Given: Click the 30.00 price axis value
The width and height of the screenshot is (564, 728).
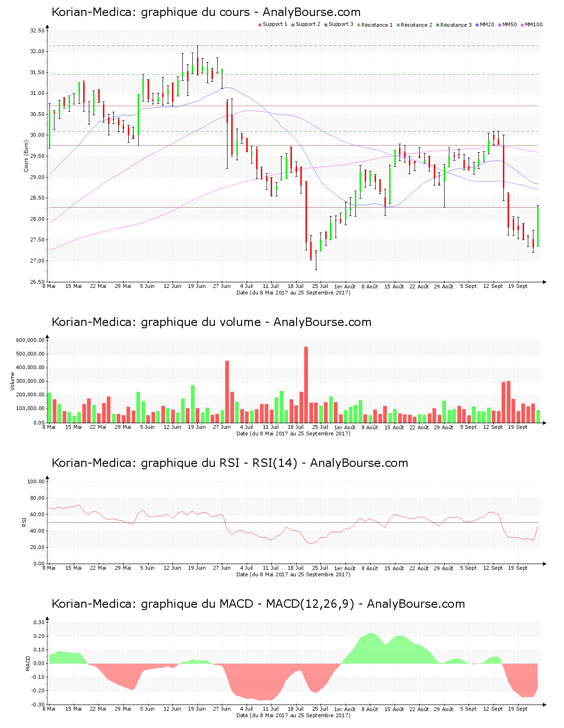Looking at the screenshot, I should [37, 135].
